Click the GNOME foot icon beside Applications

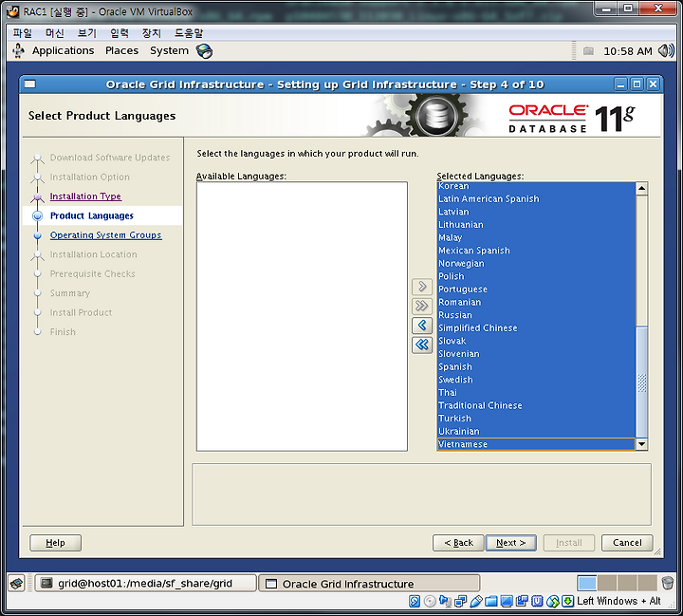18,51
